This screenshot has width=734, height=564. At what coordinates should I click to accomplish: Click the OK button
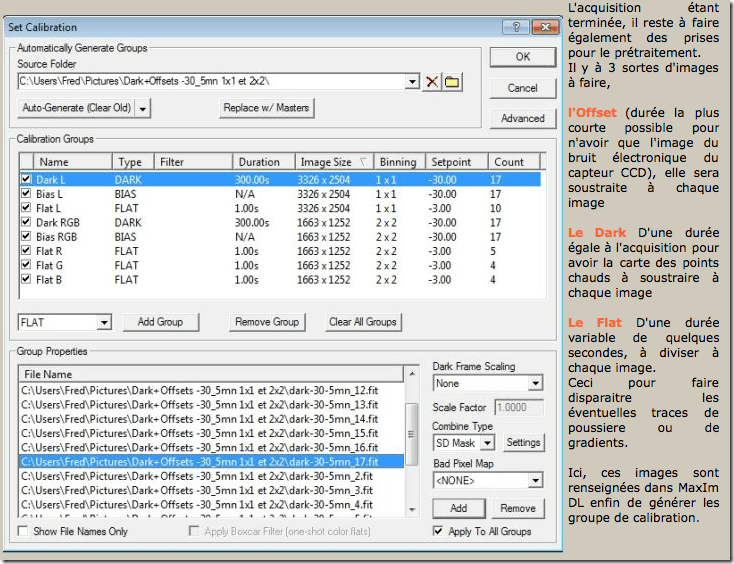pyautogui.click(x=523, y=57)
